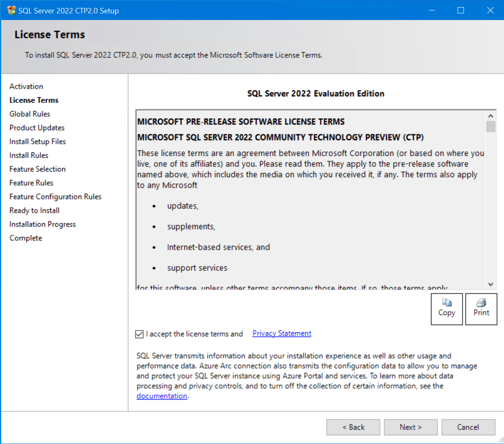Select Ready to Install in the sidebar
The width and height of the screenshot is (504, 444).
[34, 210]
